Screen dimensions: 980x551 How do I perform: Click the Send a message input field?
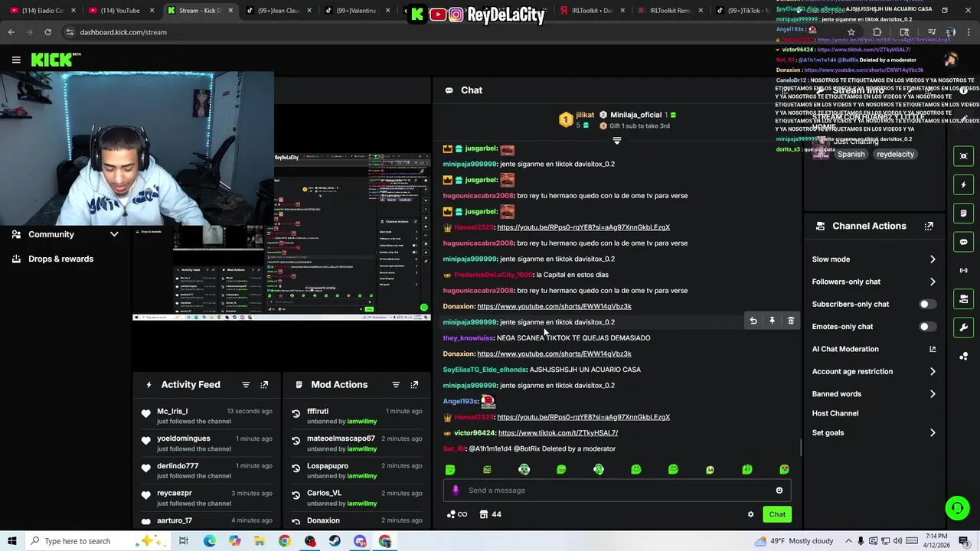(x=617, y=491)
